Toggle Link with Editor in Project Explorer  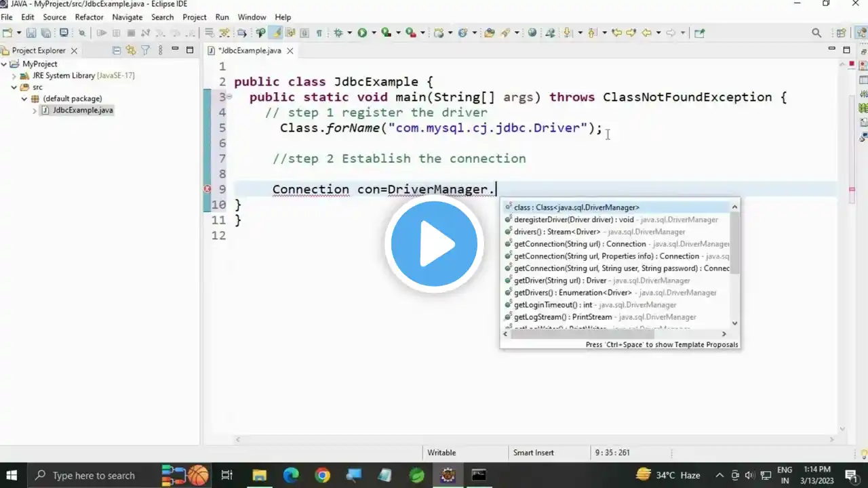[x=131, y=50]
